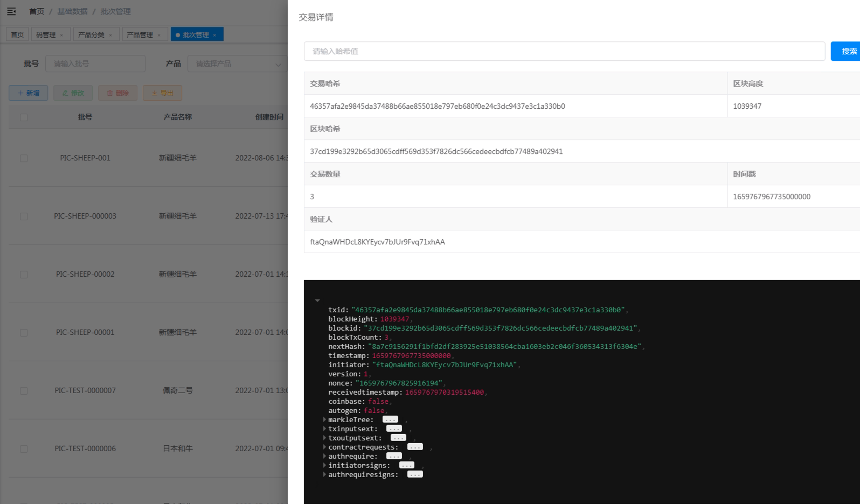Close the 批次管理 tab
The height and width of the screenshot is (504, 860).
214,35
